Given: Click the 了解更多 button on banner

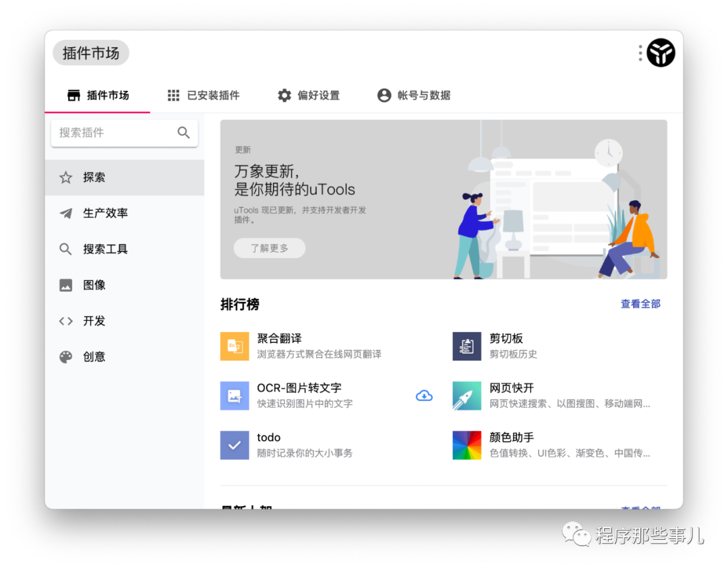Looking at the screenshot, I should click(x=269, y=248).
